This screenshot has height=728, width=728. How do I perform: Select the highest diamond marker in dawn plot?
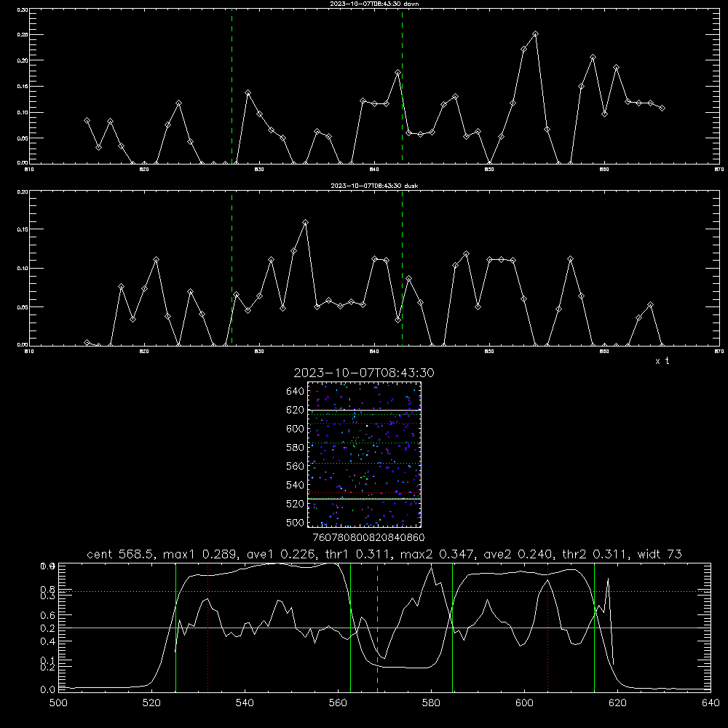[535, 34]
